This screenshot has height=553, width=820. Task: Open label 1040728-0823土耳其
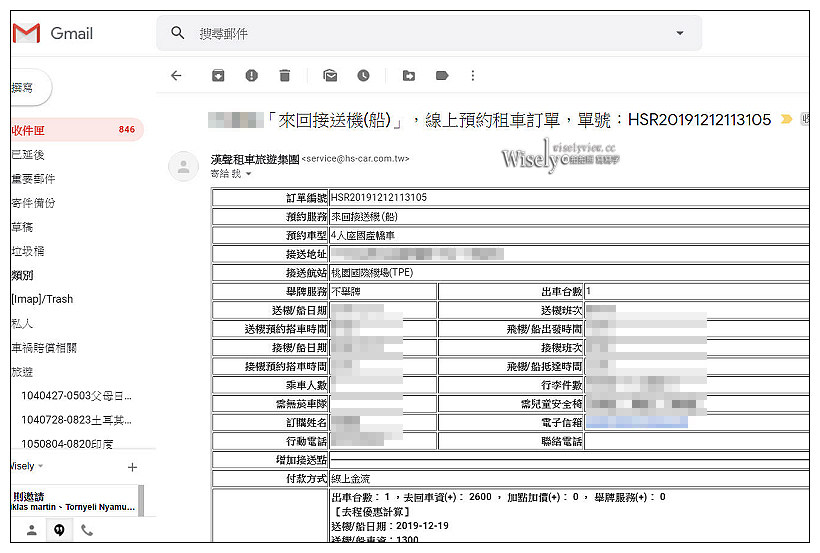click(76, 420)
